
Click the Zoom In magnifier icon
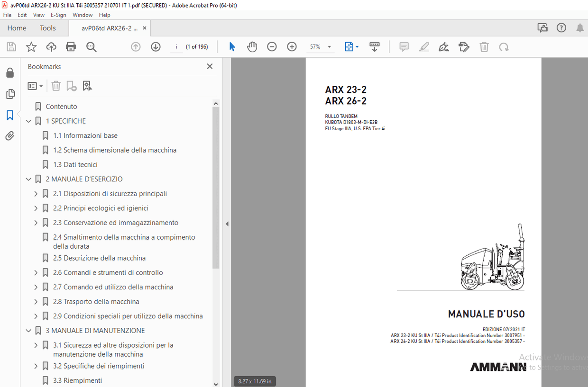(292, 46)
